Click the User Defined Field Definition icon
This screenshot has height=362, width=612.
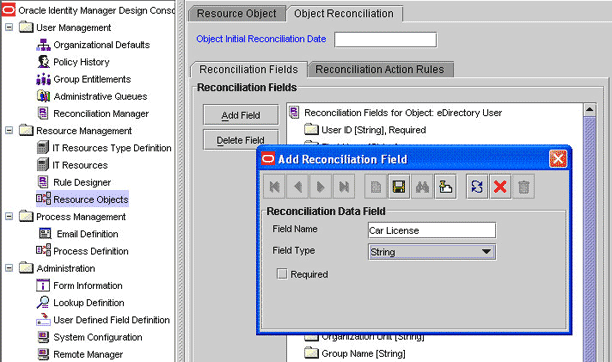[43, 319]
